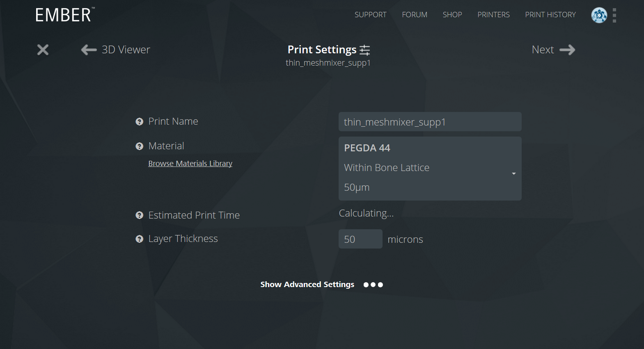Open the robot avatar profile icon
The width and height of the screenshot is (644, 349).
click(598, 15)
